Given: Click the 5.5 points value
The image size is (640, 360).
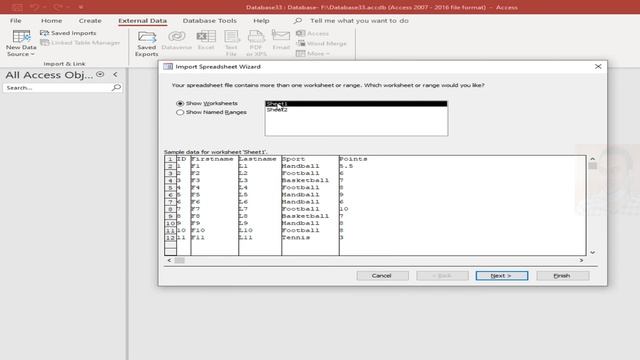Looking at the screenshot, I should point(346,166).
